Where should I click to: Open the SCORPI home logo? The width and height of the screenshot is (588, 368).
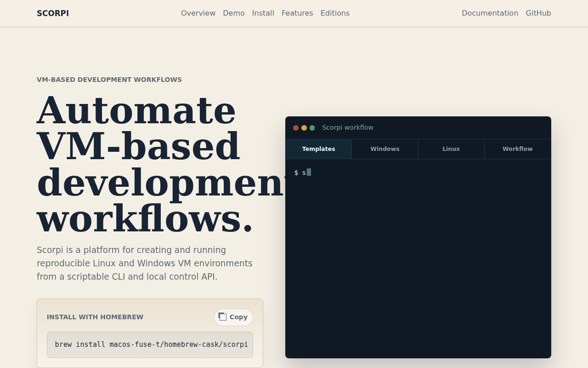pyautogui.click(x=53, y=13)
